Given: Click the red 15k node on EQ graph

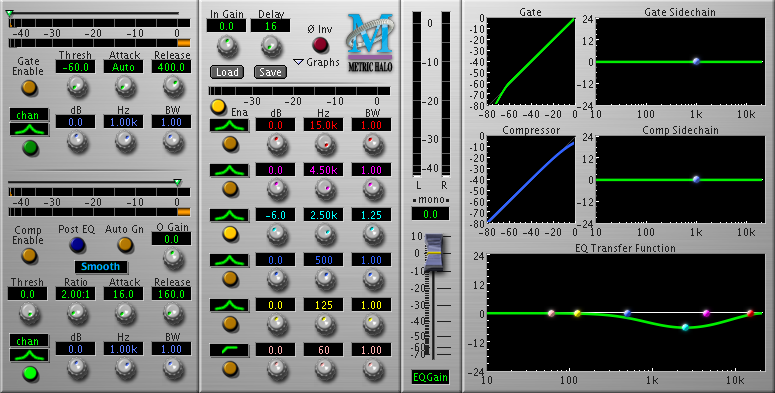Looking at the screenshot, I should click(x=750, y=313).
